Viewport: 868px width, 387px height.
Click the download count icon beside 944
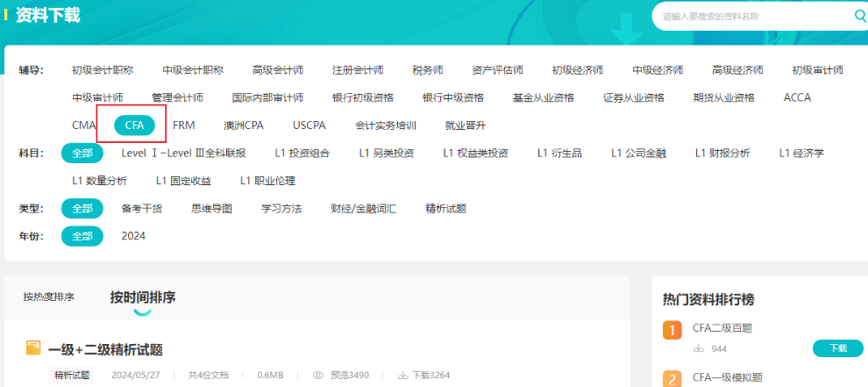pyautogui.click(x=699, y=348)
